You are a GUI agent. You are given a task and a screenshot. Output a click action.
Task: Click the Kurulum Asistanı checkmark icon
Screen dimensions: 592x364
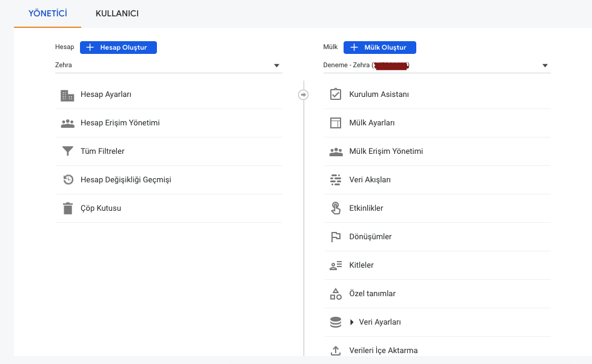click(336, 94)
